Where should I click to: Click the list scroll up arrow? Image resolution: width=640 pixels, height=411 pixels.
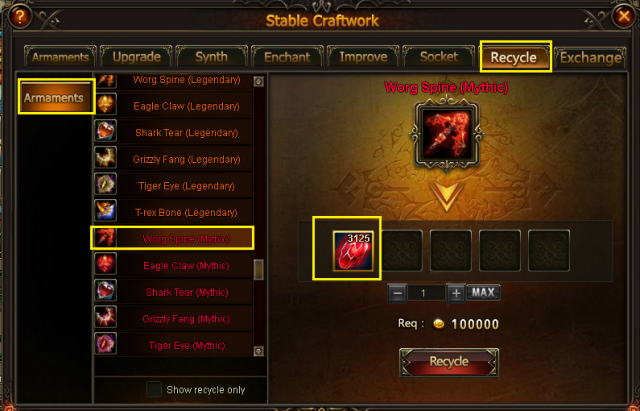(258, 81)
